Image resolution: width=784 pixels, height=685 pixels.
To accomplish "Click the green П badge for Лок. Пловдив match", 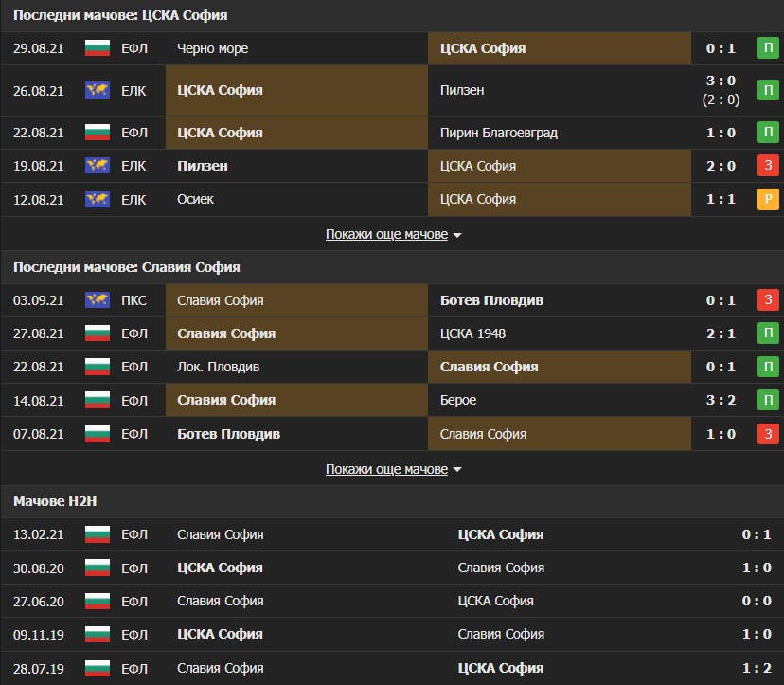I will [x=769, y=367].
